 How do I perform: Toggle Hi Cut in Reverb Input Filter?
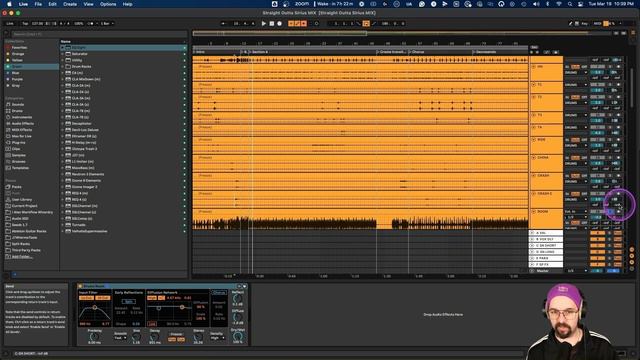point(103,298)
